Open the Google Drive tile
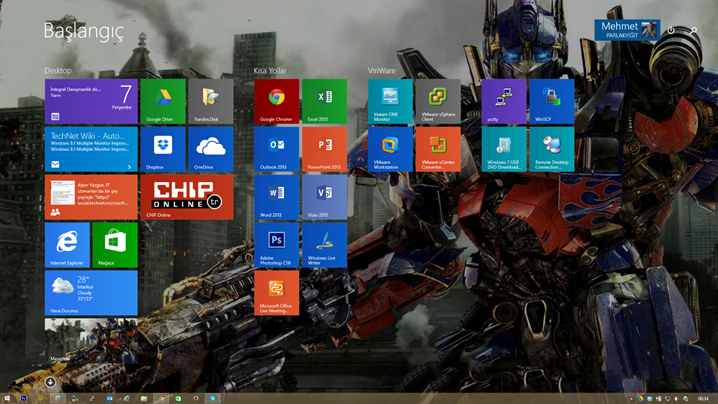 (163, 101)
